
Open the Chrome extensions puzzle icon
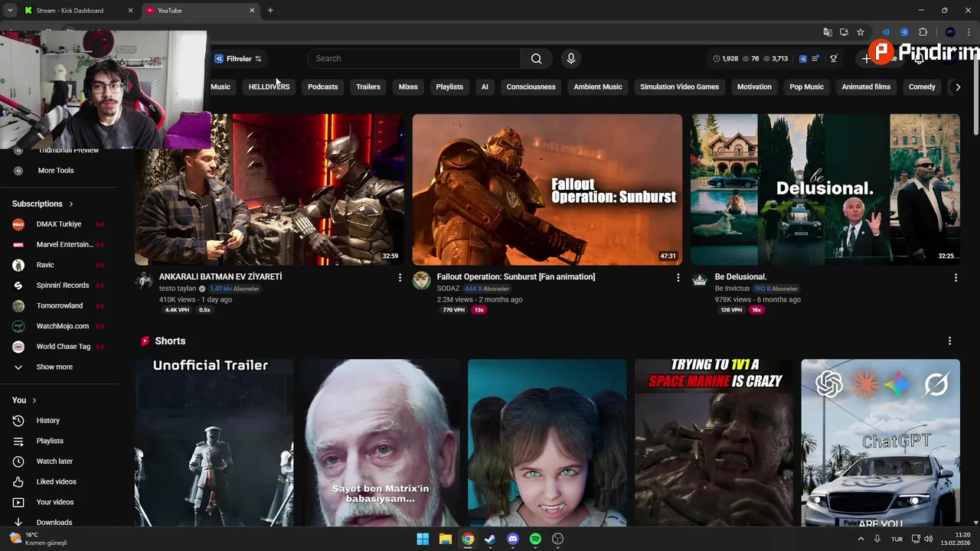coord(923,32)
